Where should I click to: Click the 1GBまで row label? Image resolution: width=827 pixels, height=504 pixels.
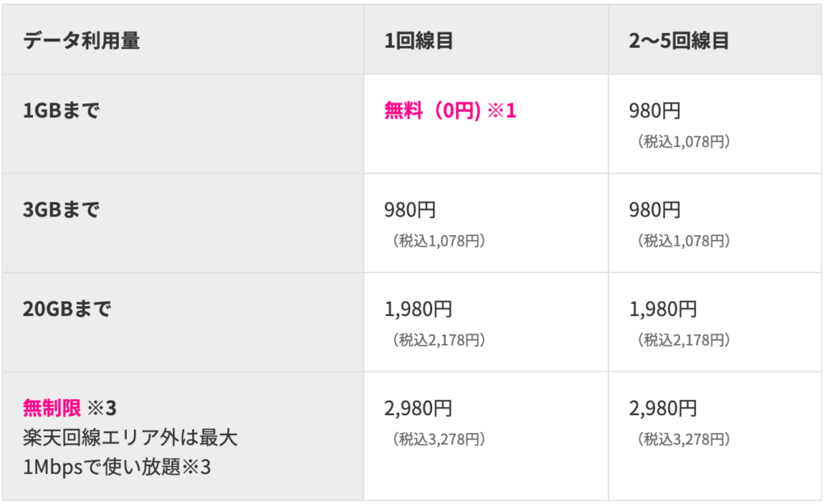(x=61, y=111)
